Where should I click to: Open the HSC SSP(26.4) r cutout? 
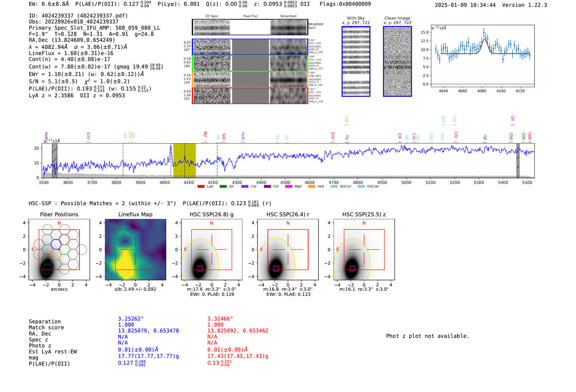288,249
